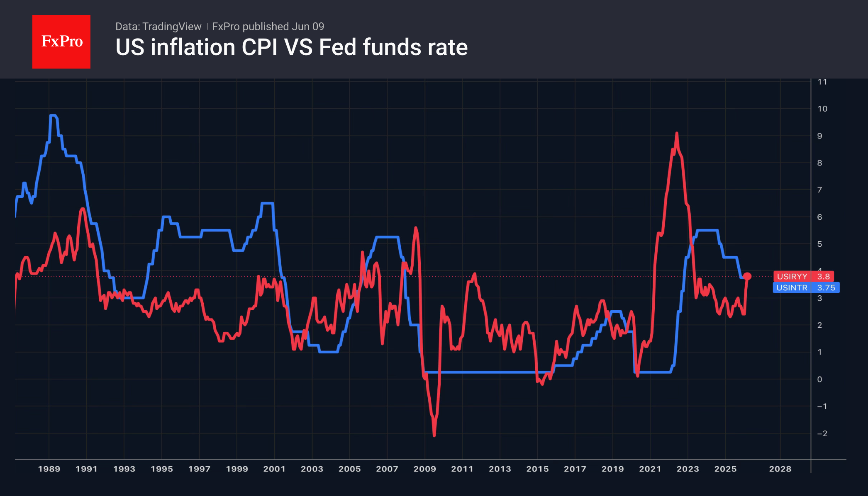868x496 pixels.
Task: Click the 0 value on price axis
Action: point(819,379)
